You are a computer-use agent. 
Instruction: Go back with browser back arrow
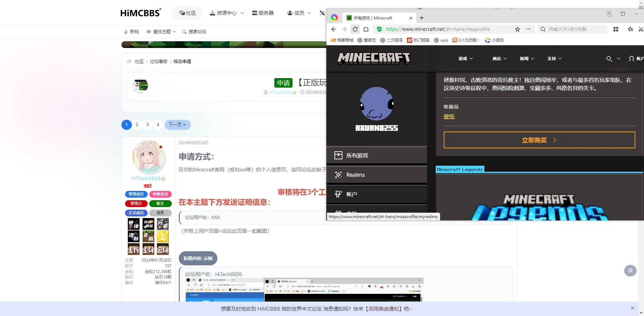click(x=334, y=29)
